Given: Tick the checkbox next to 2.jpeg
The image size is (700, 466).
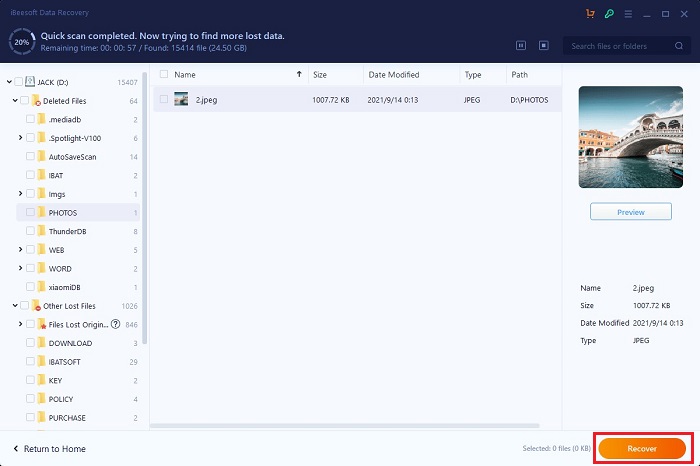Looking at the screenshot, I should 164,99.
